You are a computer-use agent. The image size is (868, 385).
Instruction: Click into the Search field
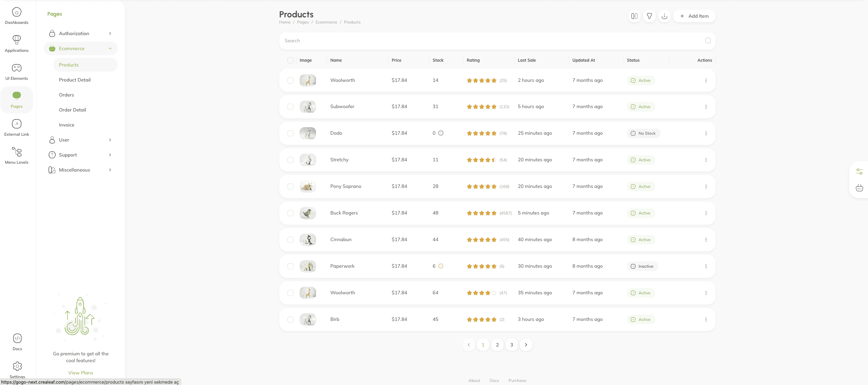(x=491, y=41)
